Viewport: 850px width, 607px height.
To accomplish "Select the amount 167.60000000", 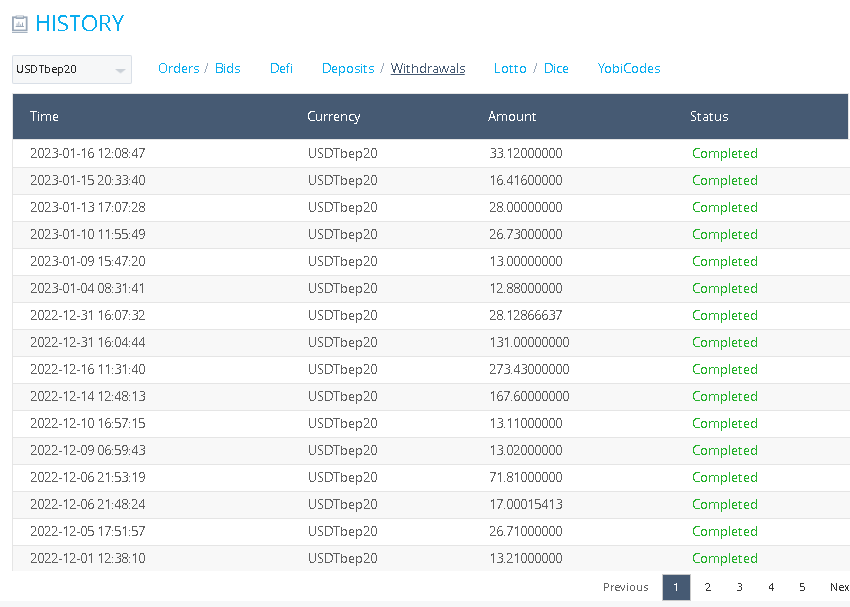I will click(x=529, y=397).
